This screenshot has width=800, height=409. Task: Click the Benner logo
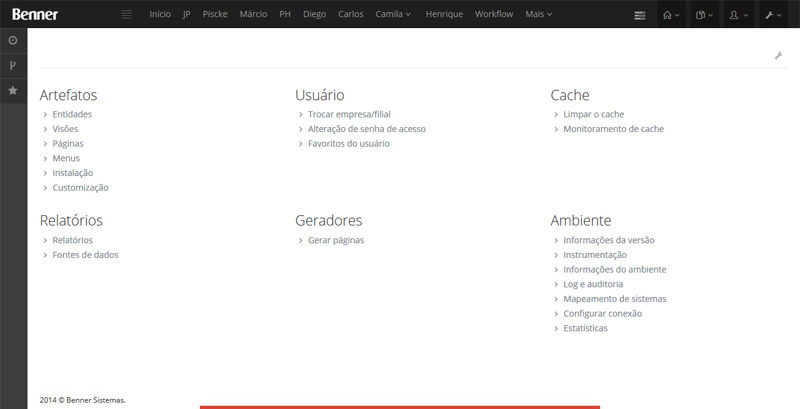pyautogui.click(x=35, y=14)
